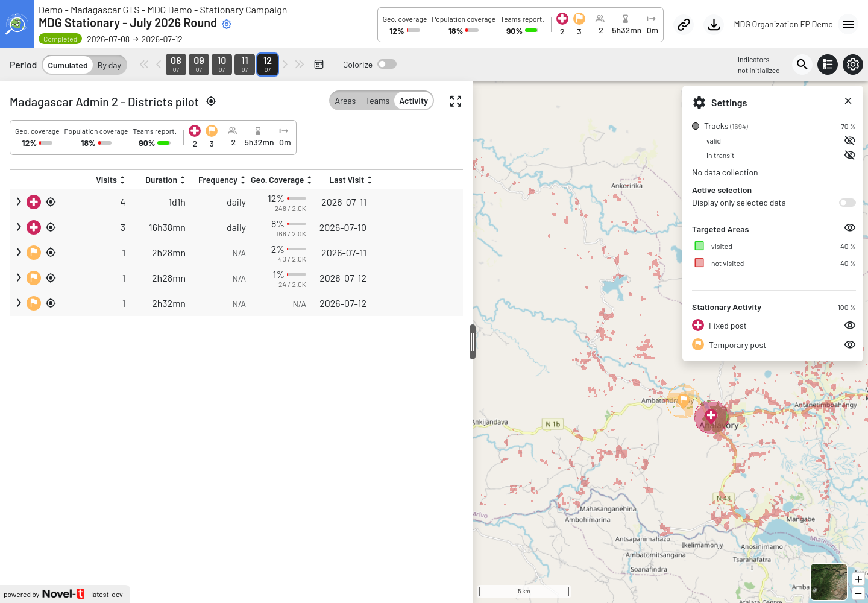The width and height of the screenshot is (868, 603).
Task: Click the map settings gear icon
Action: (853, 65)
